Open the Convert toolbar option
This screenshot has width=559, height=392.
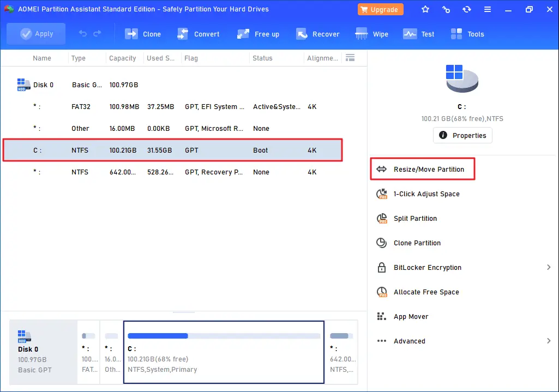198,34
